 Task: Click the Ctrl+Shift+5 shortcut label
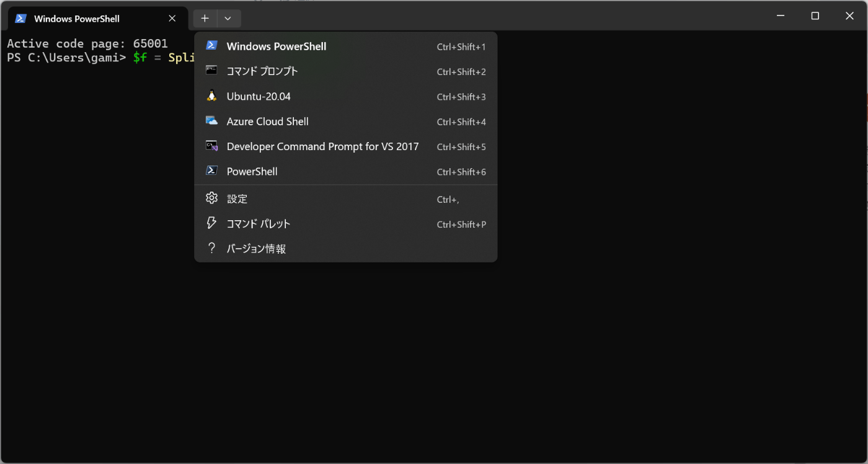(461, 147)
